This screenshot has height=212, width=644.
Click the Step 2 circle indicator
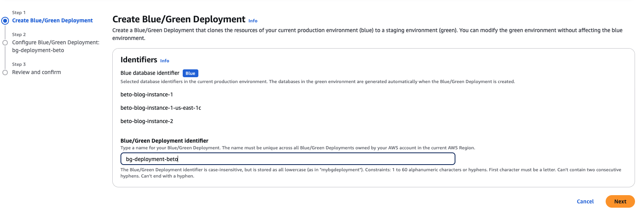coord(5,43)
